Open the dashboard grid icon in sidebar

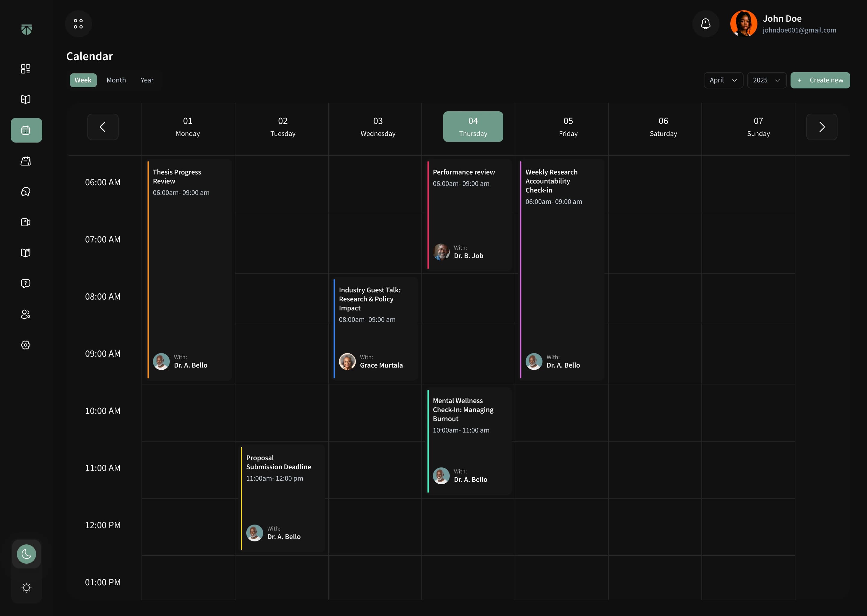pyautogui.click(x=25, y=69)
